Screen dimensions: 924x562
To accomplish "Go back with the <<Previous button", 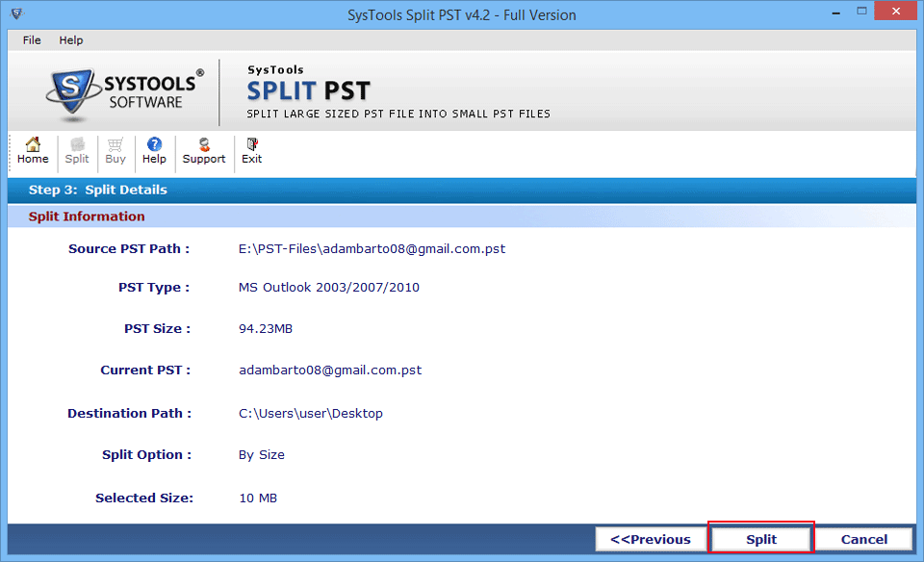I will point(650,540).
